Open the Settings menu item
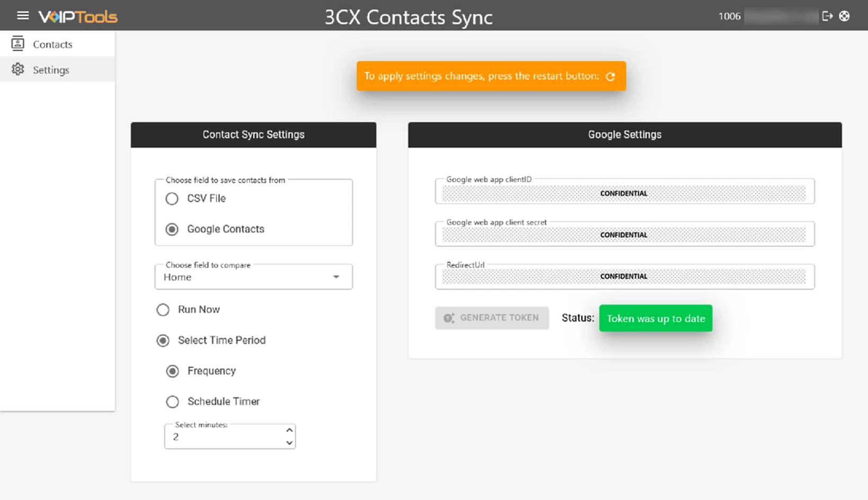The image size is (868, 500). (x=57, y=69)
